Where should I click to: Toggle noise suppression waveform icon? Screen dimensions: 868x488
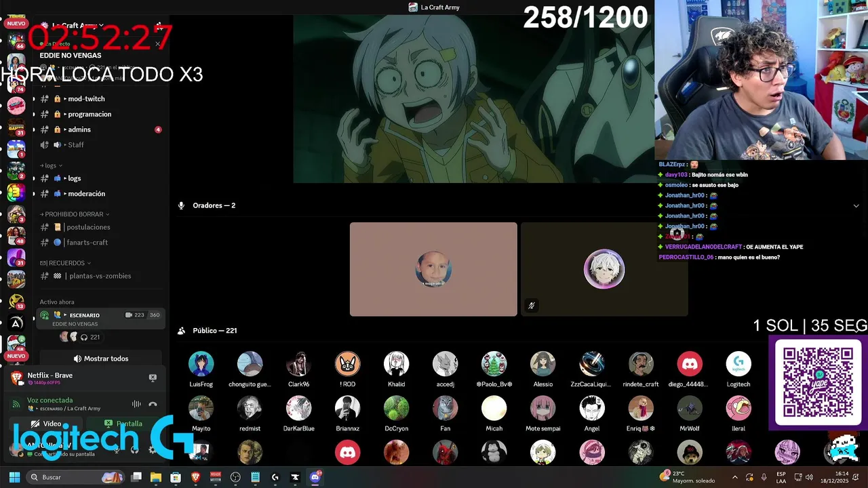pos(136,404)
